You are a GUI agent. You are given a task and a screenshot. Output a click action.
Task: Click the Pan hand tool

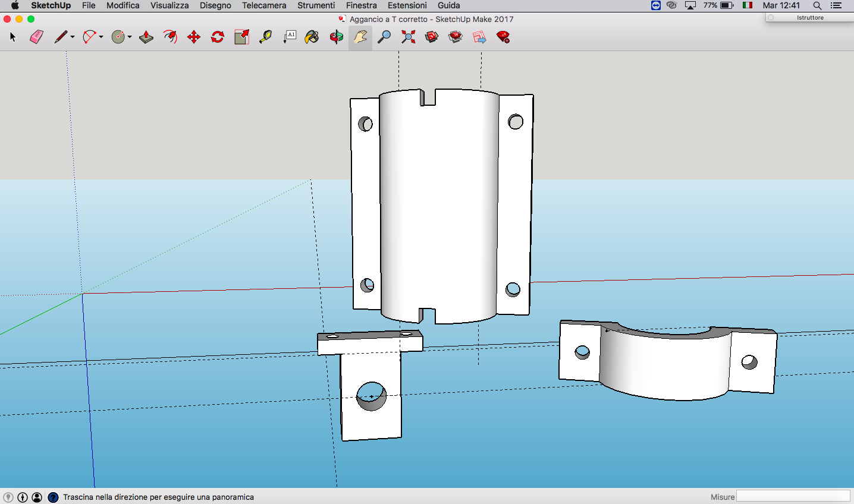[360, 37]
